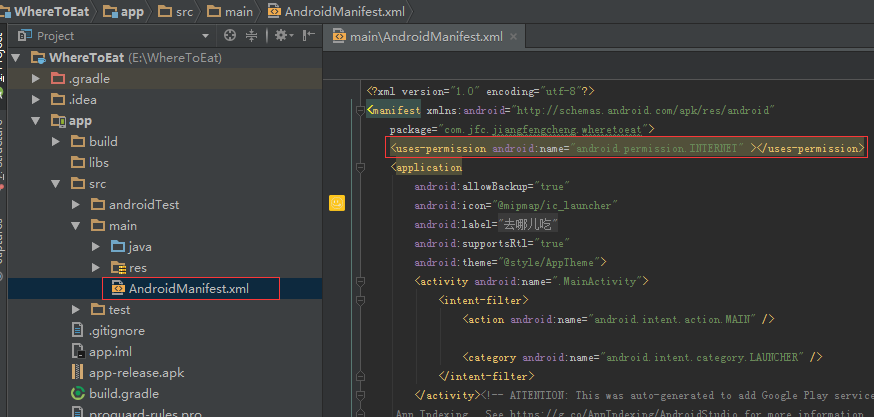Select build.gradle file in tree
Image resolution: width=874 pixels, height=417 pixels.
coord(124,394)
